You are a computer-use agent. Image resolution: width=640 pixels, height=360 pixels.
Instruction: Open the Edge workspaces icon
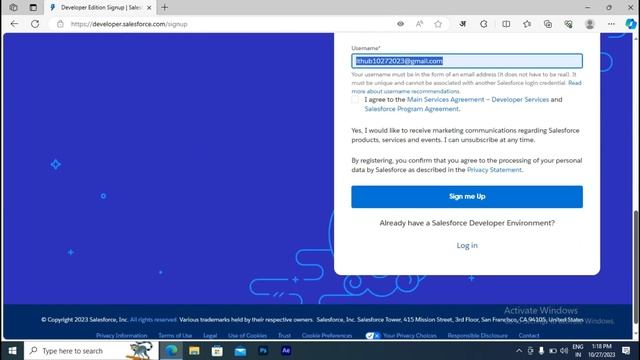tap(13, 7)
